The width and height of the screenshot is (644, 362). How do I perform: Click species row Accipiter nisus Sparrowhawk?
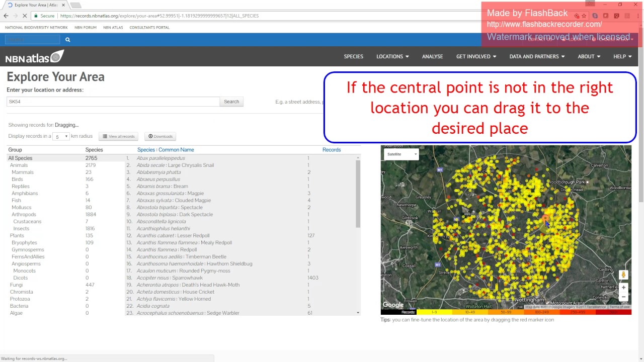click(x=240, y=278)
